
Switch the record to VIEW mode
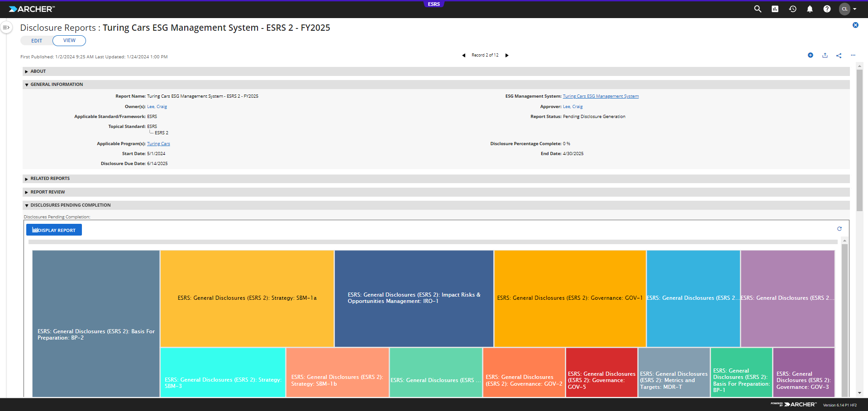(x=69, y=40)
